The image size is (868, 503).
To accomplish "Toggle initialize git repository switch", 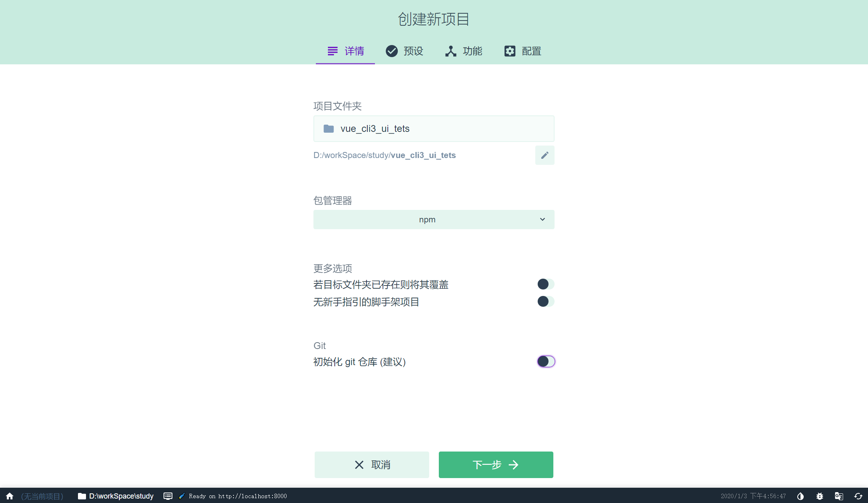I will [x=546, y=361].
